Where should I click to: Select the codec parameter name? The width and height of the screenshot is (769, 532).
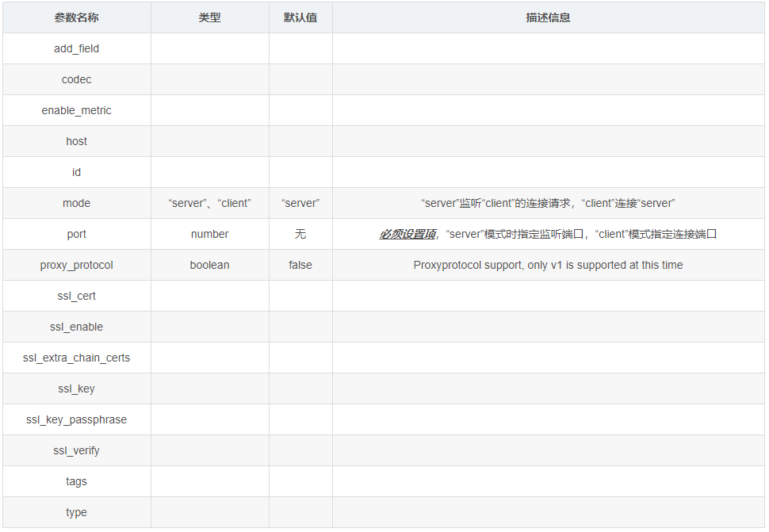click(x=77, y=79)
